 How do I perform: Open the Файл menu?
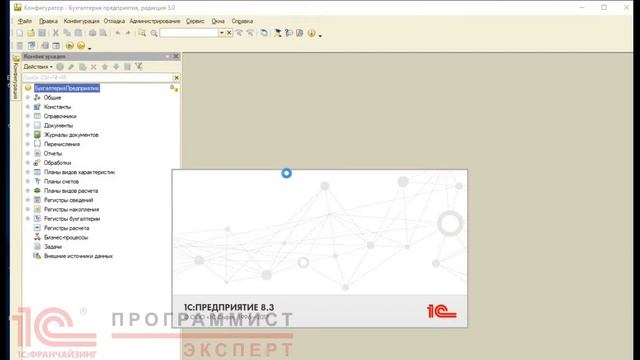point(24,21)
